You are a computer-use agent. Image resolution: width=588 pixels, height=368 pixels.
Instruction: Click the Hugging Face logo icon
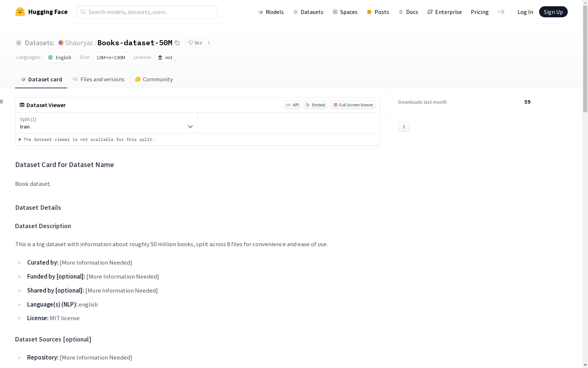[20, 12]
